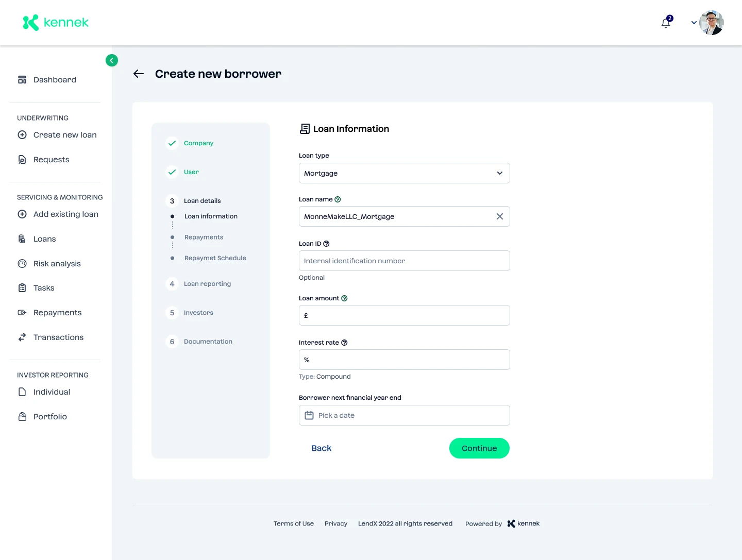
Task: Open Dashboard from the sidebar
Action: [55, 80]
